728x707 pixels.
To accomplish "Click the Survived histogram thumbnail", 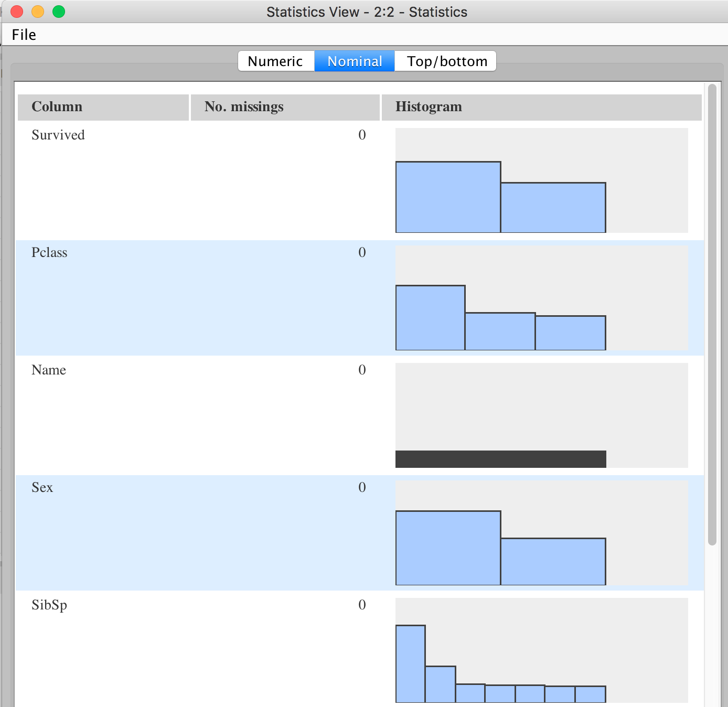I will [541, 180].
